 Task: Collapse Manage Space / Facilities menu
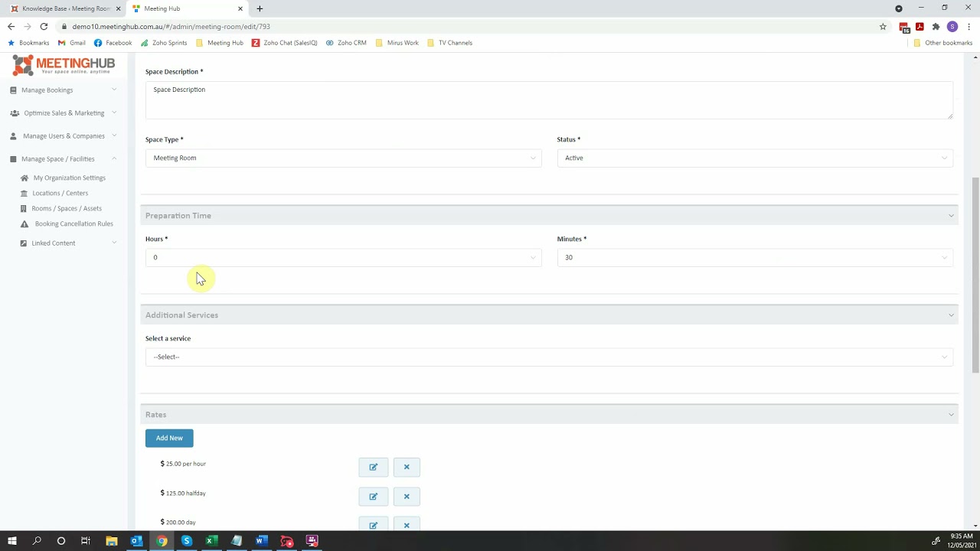(x=64, y=159)
